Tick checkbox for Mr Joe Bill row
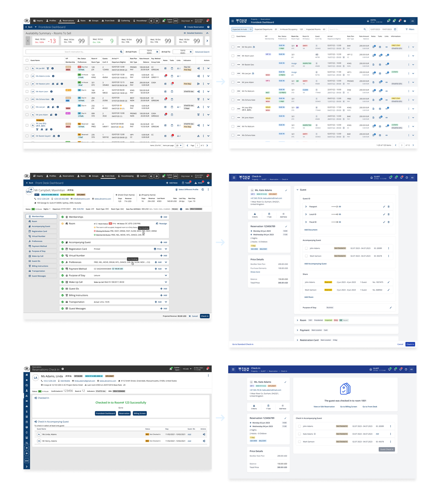 (x=27, y=68)
